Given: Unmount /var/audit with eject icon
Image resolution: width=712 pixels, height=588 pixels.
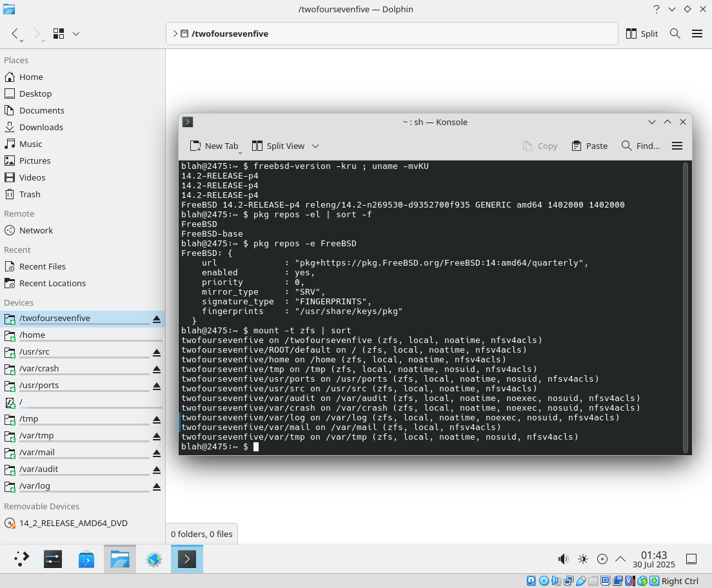Looking at the screenshot, I should tap(157, 471).
